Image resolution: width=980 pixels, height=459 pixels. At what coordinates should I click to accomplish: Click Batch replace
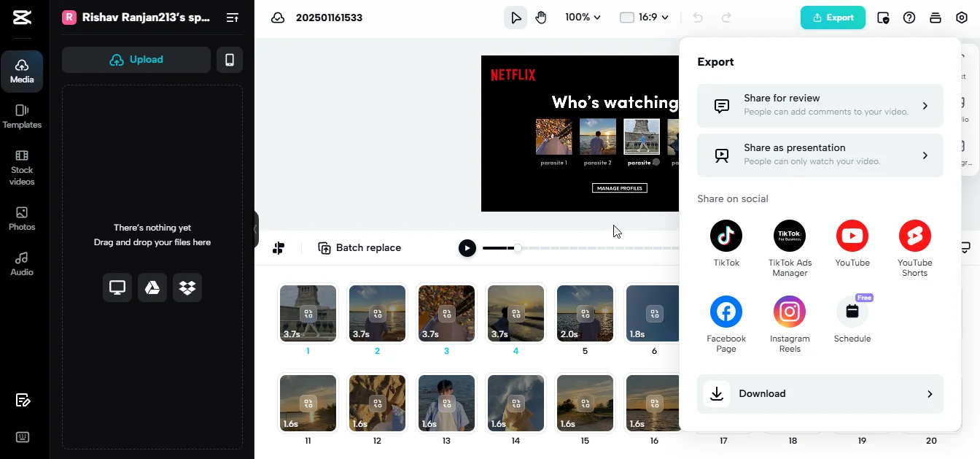pos(359,248)
